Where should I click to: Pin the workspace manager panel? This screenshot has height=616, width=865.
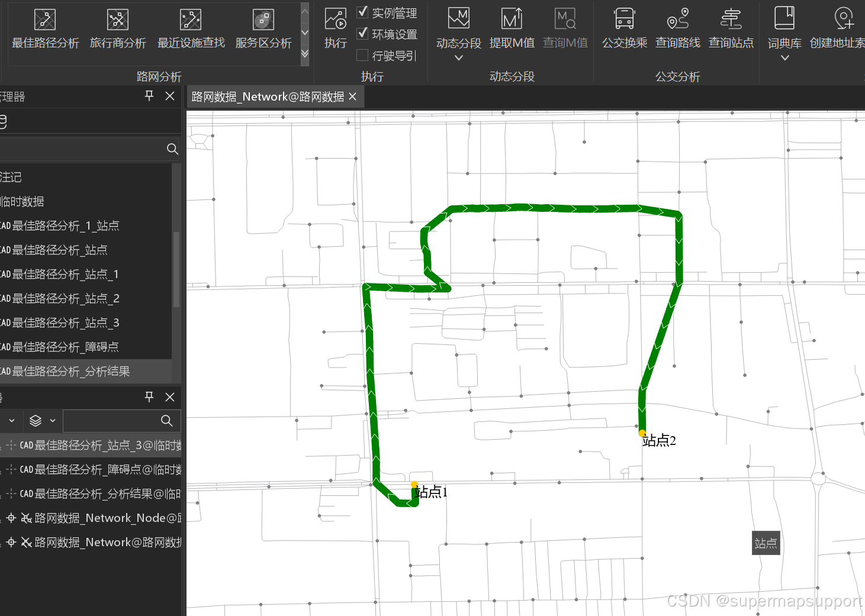click(149, 96)
